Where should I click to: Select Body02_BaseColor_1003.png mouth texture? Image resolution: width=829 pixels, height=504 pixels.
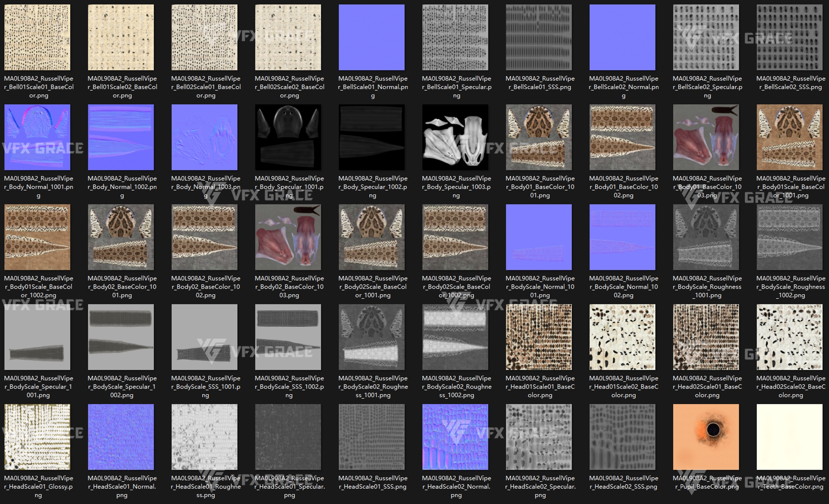pyautogui.click(x=288, y=237)
